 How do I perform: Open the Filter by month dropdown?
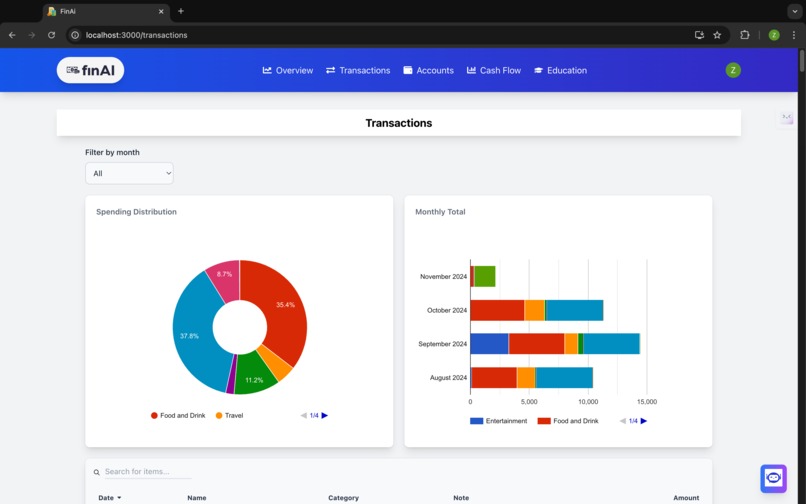click(130, 173)
